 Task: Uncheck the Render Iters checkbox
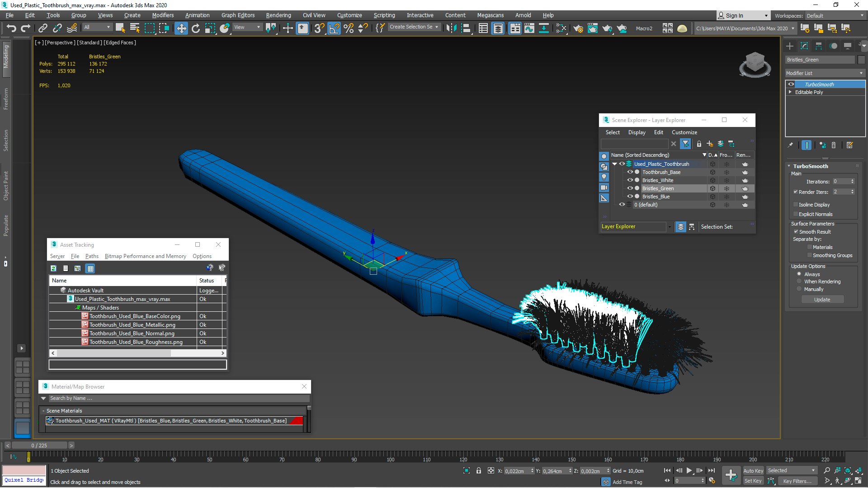[796, 192]
